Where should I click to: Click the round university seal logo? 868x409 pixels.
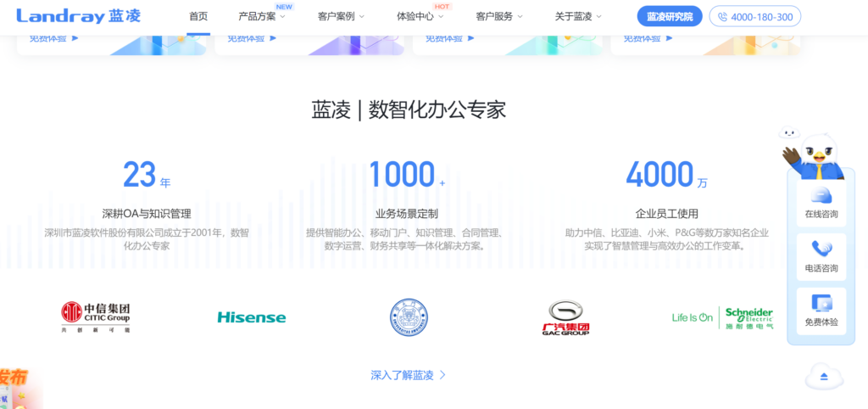(409, 317)
